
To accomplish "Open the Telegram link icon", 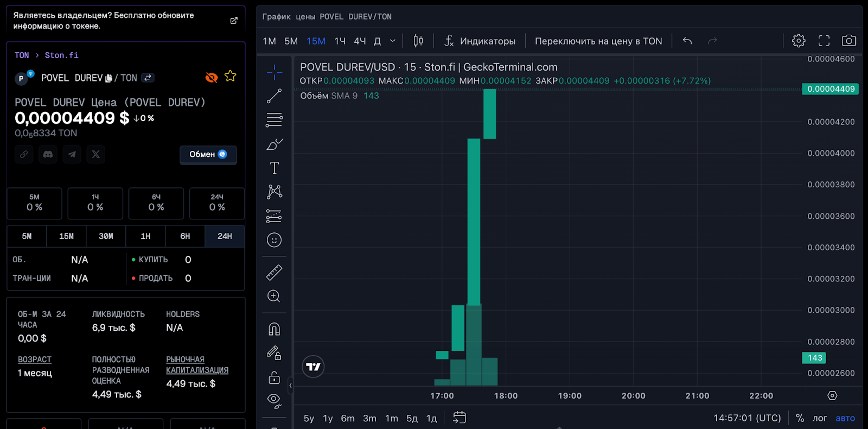I will (x=72, y=154).
